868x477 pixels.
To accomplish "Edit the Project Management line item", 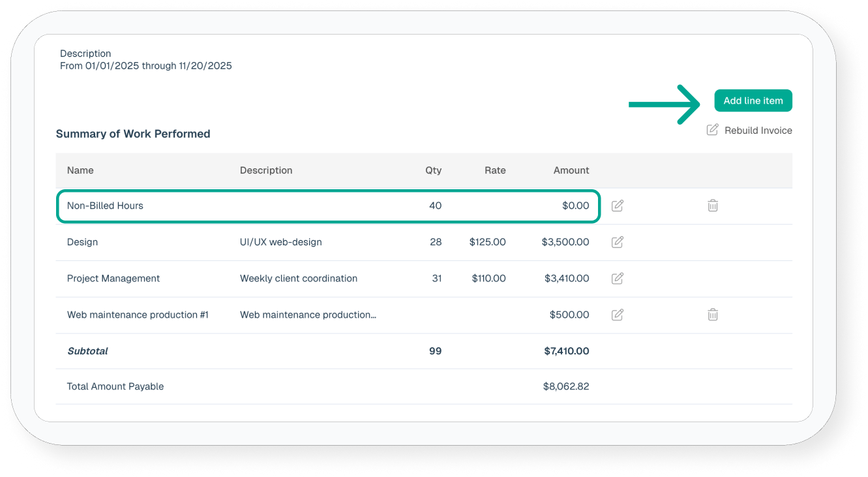I will click(617, 279).
